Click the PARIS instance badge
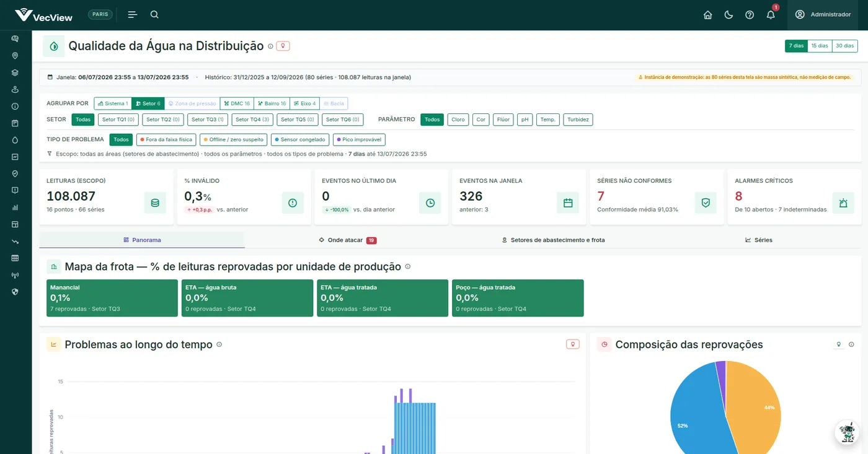The width and height of the screenshot is (868, 454). [100, 14]
